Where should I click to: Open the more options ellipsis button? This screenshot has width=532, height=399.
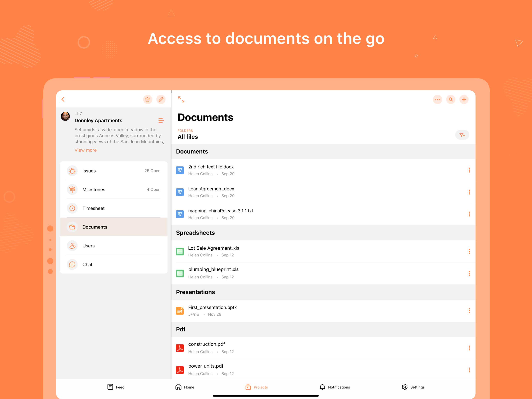coord(438,99)
